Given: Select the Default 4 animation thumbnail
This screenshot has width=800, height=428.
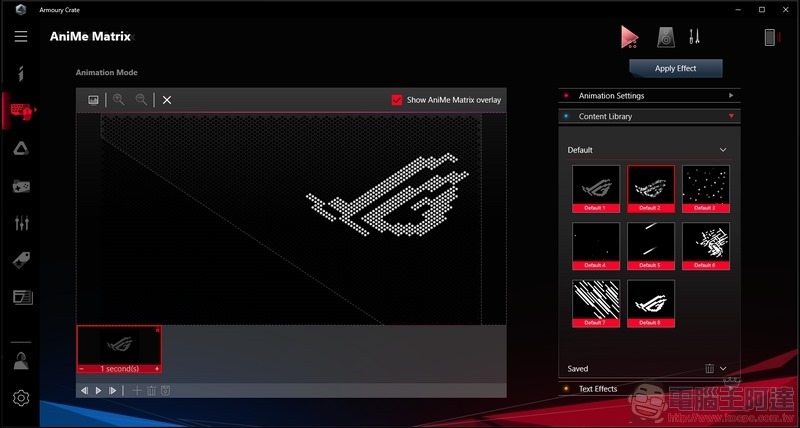Looking at the screenshot, I should pos(596,246).
